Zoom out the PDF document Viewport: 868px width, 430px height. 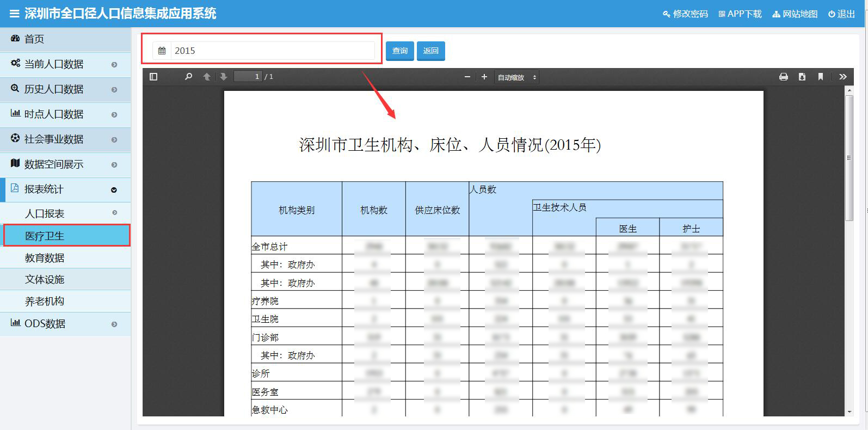click(x=467, y=77)
